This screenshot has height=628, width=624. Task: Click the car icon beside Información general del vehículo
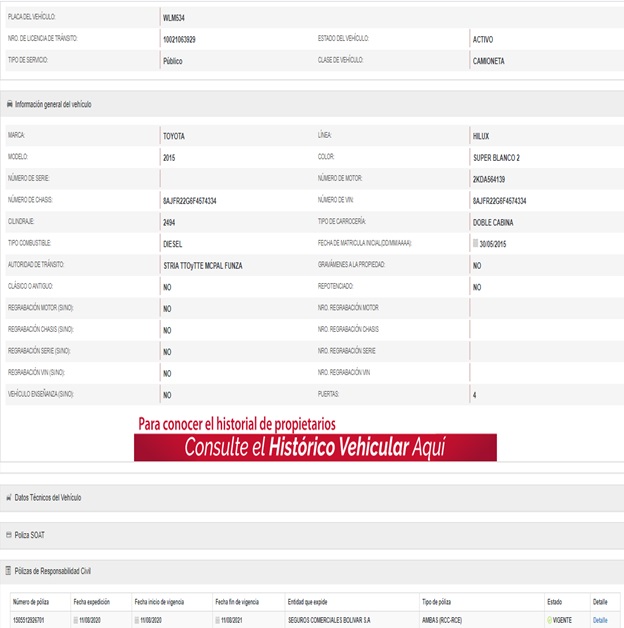9,104
